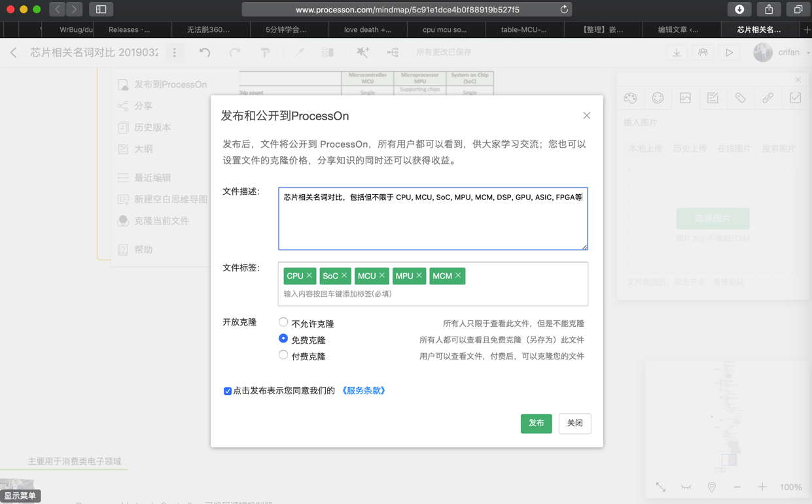Choose 分享 in file menu
This screenshot has height=504, width=812.
135,106
